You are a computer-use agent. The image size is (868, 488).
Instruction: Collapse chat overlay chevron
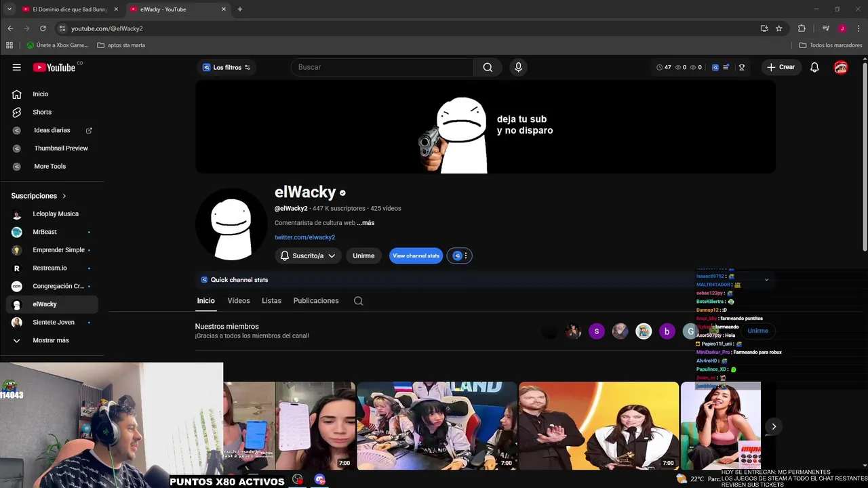pyautogui.click(x=766, y=279)
